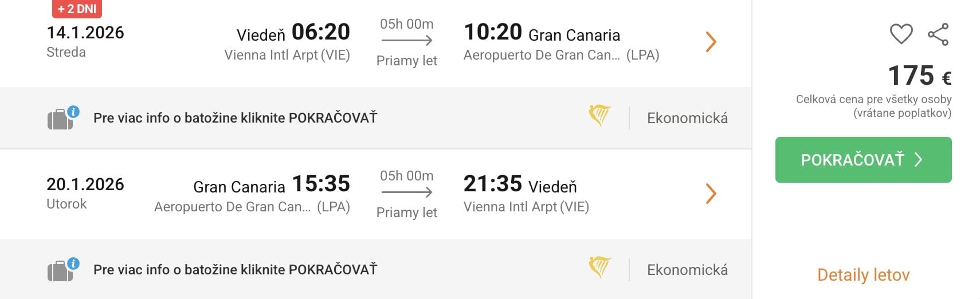Click the outbound flight direction arrow

click(x=406, y=40)
